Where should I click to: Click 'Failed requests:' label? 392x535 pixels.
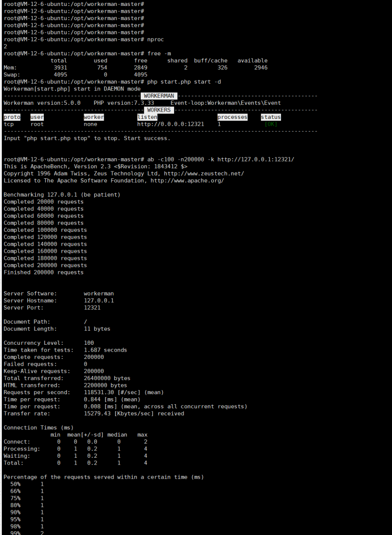[x=30, y=364]
